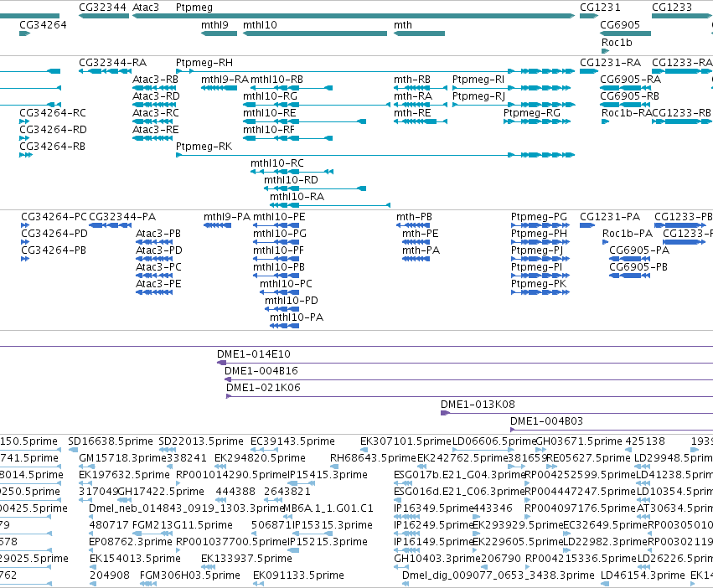Select EST EK307101.5prime
This screenshot has height=588, width=713.
[364, 450]
